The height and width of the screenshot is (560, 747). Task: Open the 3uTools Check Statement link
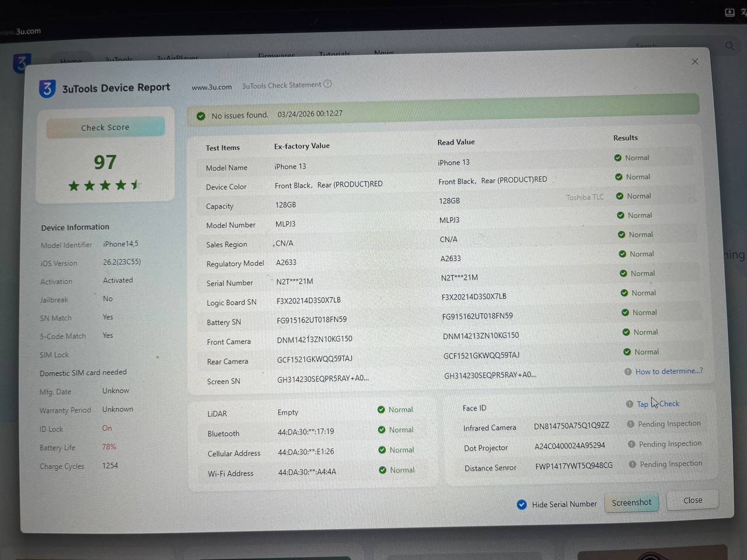pyautogui.click(x=281, y=85)
